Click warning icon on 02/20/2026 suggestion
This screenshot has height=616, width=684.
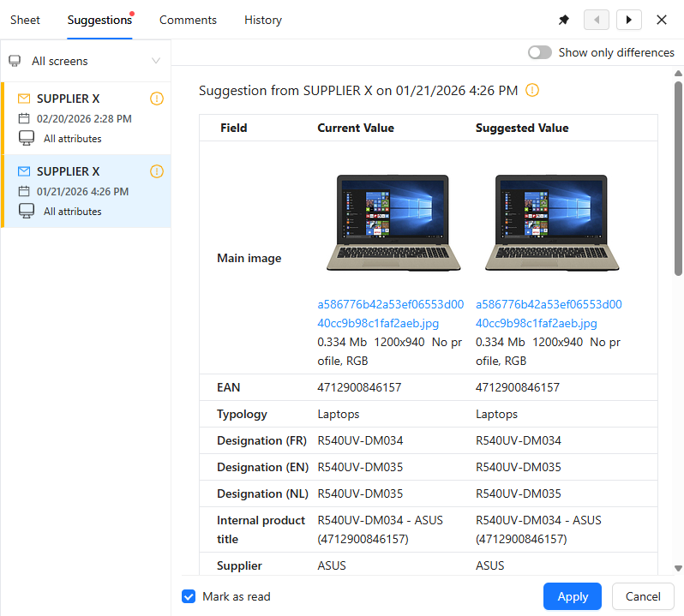coord(156,99)
